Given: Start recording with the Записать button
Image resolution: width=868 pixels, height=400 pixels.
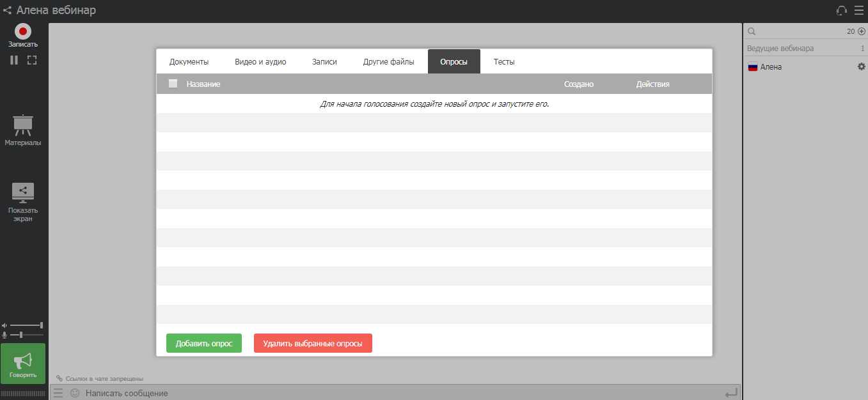Looking at the screenshot, I should click(23, 36).
